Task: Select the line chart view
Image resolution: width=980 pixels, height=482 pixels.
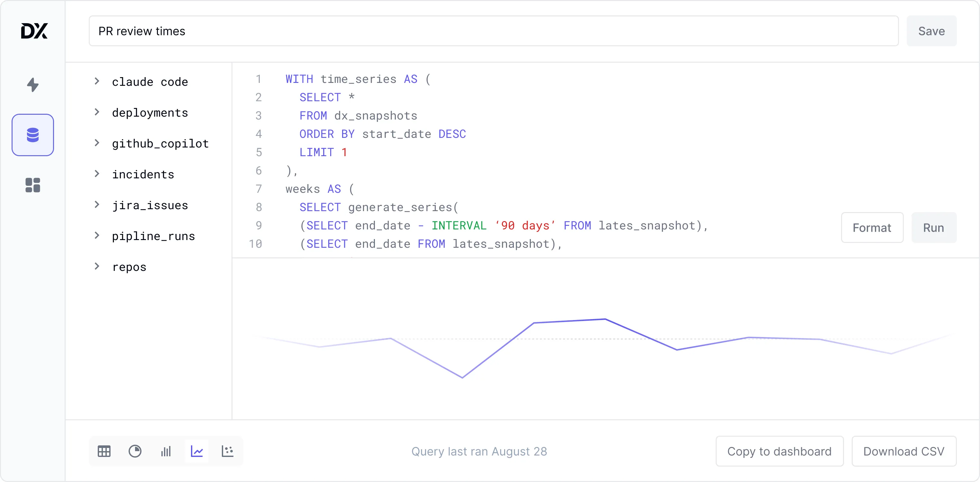Action: [197, 451]
